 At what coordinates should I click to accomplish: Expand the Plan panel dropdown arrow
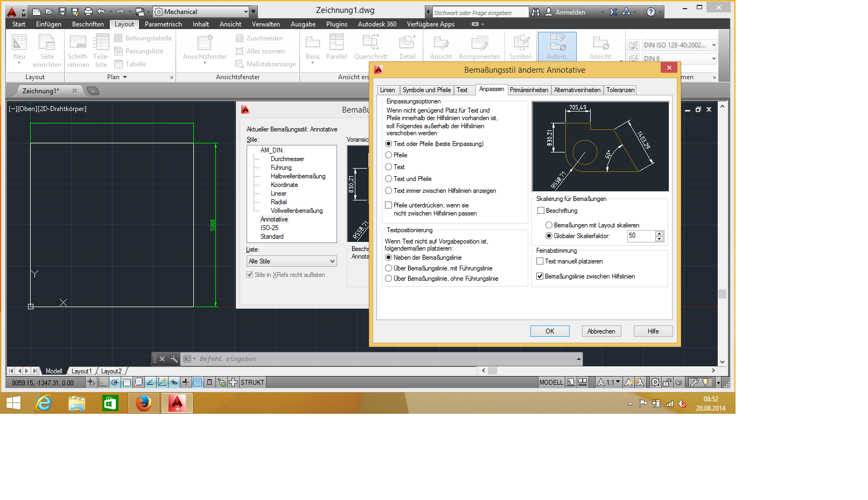125,77
